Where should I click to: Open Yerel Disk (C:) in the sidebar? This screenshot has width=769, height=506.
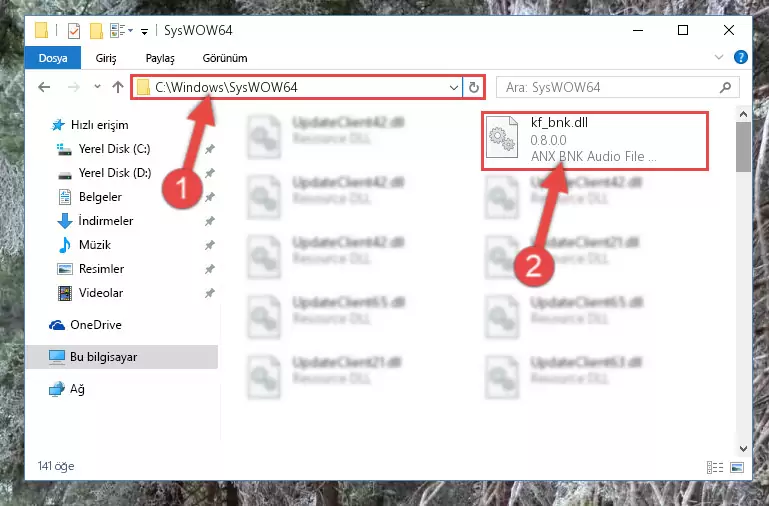(114, 149)
